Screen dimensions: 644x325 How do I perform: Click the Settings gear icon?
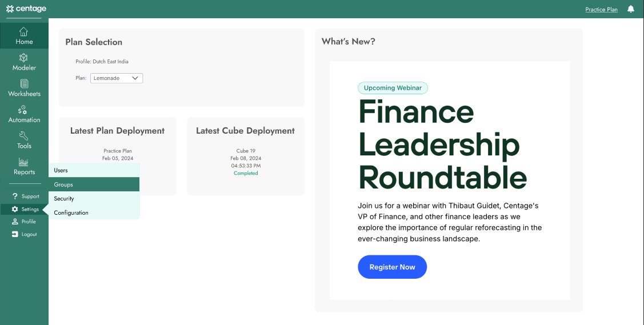coord(15,209)
